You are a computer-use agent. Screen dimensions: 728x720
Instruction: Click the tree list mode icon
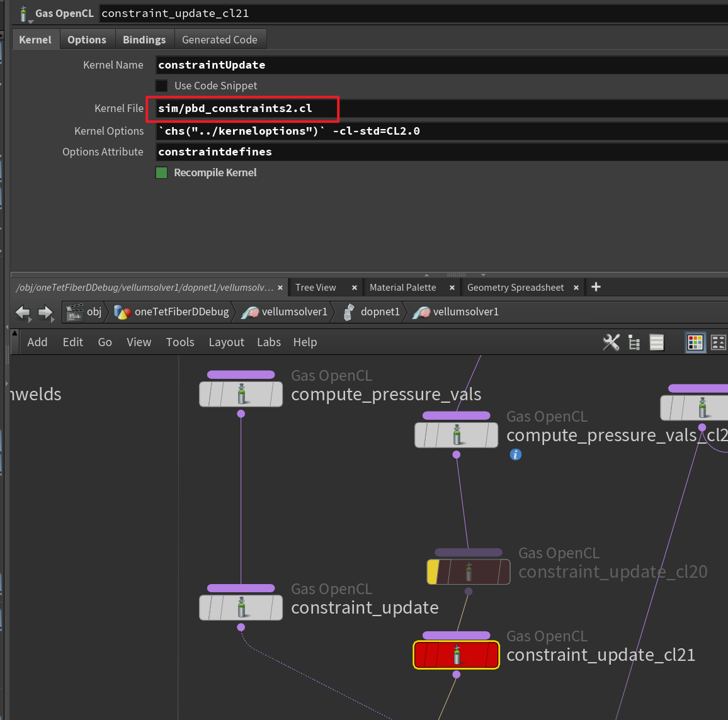pyautogui.click(x=634, y=342)
